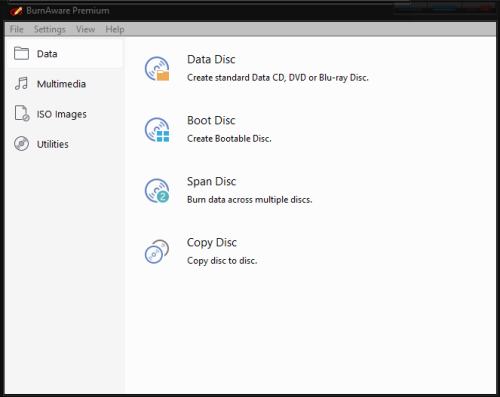Viewport: 500px width, 397px height.
Task: Click 'Create Bootable Disc.' description
Action: [229, 139]
